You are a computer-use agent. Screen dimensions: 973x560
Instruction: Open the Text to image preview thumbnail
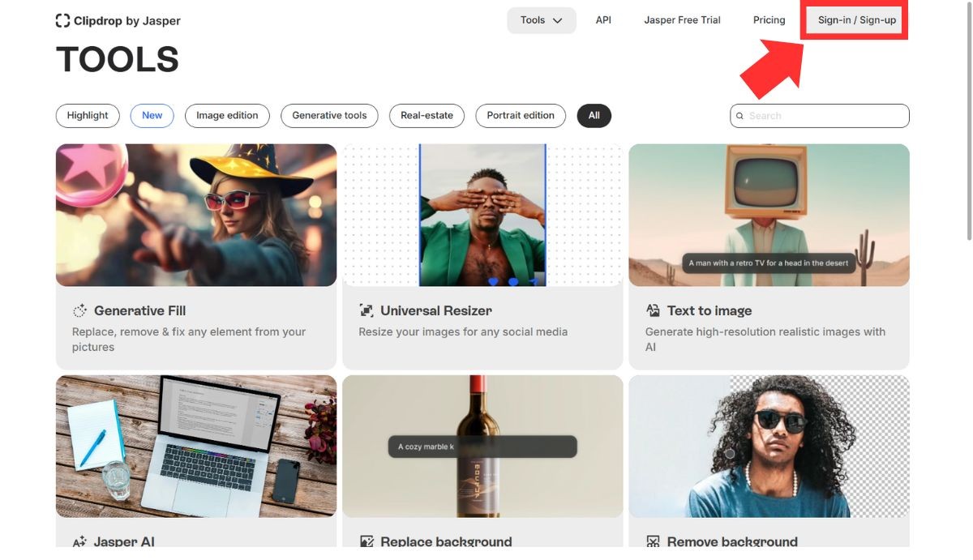(x=769, y=215)
